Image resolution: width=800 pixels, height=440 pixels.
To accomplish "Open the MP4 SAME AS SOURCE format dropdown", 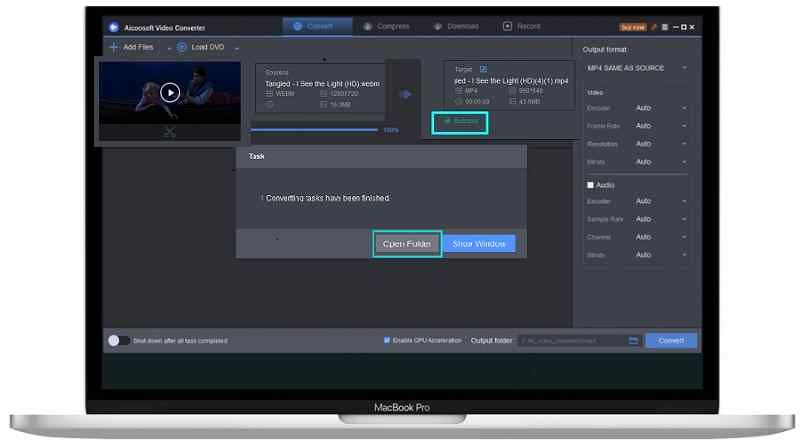I will tap(636, 68).
